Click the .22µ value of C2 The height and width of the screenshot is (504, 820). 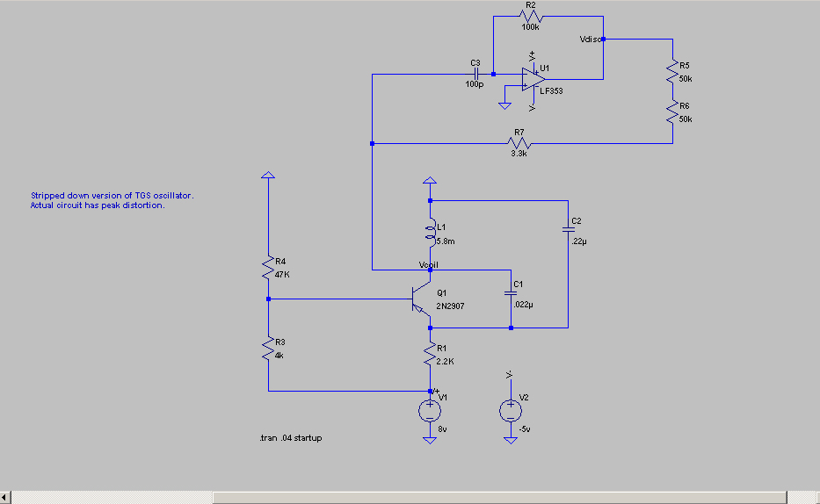tap(579, 241)
